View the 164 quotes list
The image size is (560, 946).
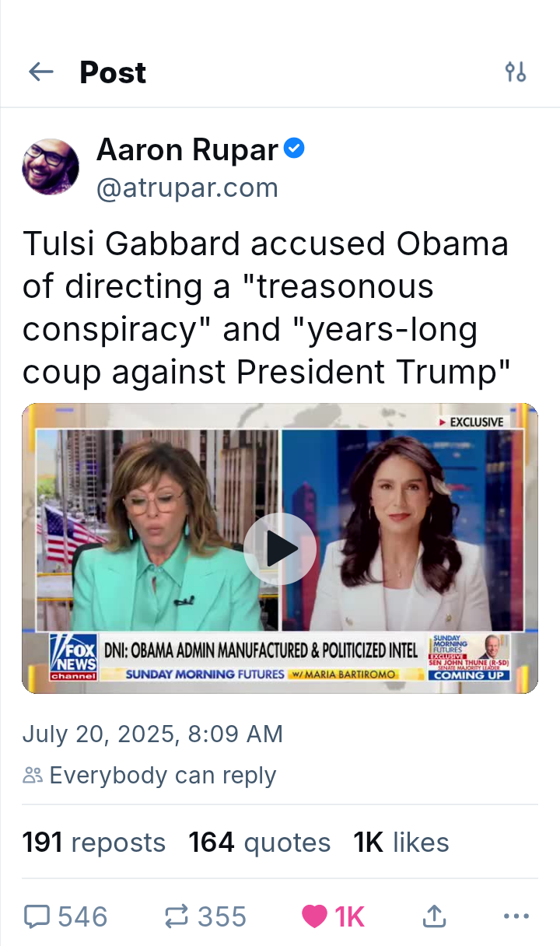(x=260, y=843)
